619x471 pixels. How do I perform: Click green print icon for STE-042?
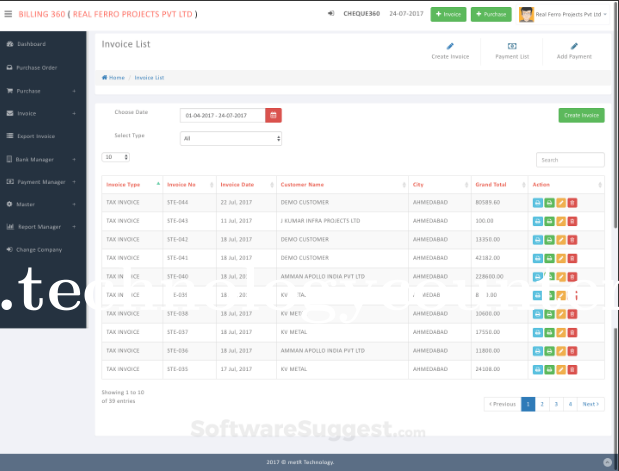coord(549,240)
